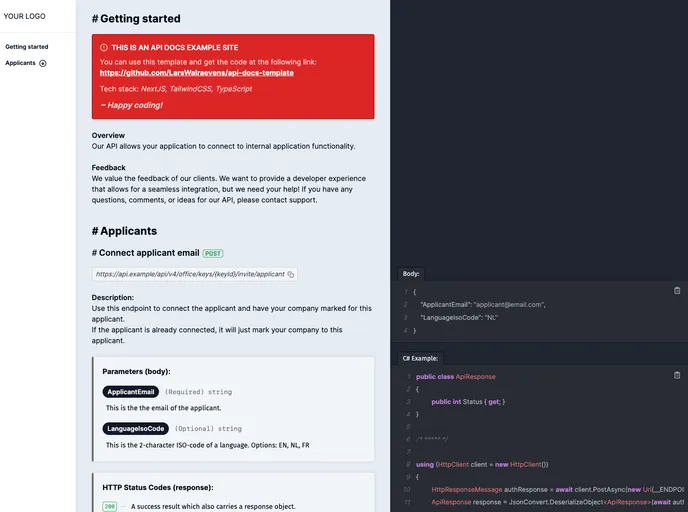Expand the Applicants sidebar section arrow
This screenshot has width=688, height=512.
(43, 63)
